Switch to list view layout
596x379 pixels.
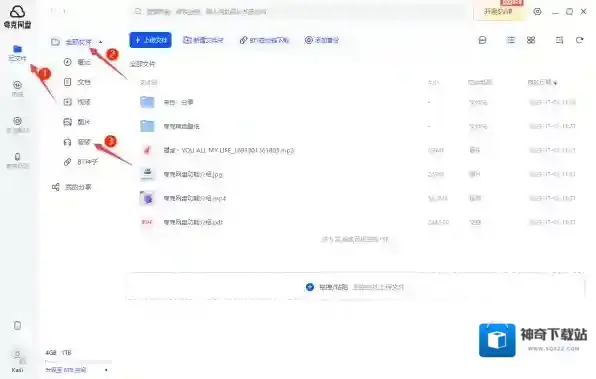tap(511, 40)
